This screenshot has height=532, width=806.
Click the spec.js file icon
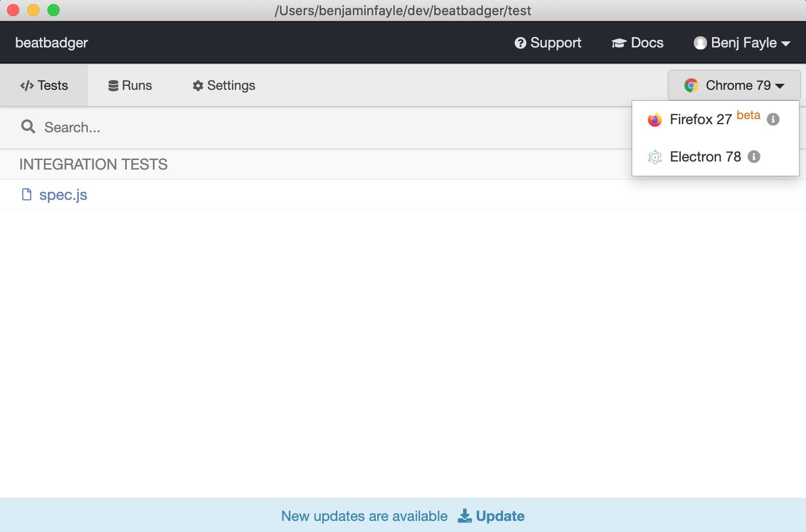point(27,194)
